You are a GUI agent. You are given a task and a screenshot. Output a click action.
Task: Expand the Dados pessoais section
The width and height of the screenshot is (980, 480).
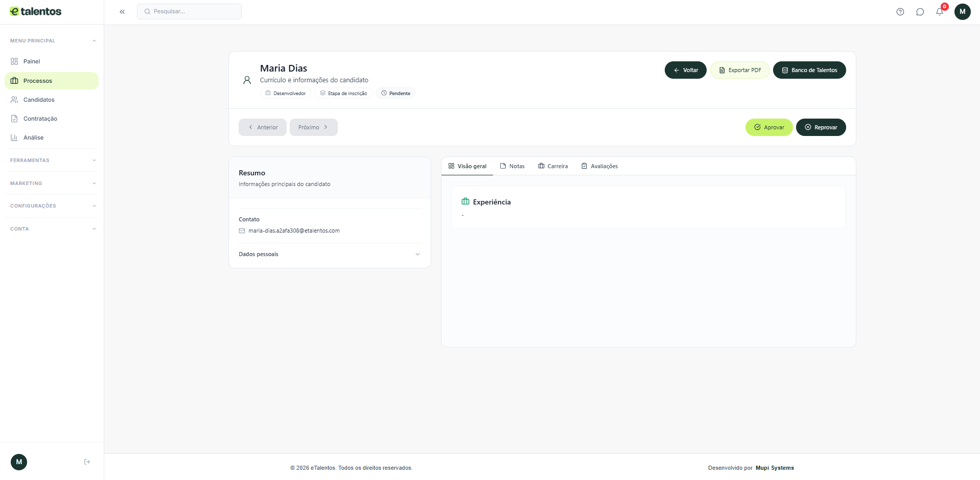(330, 254)
